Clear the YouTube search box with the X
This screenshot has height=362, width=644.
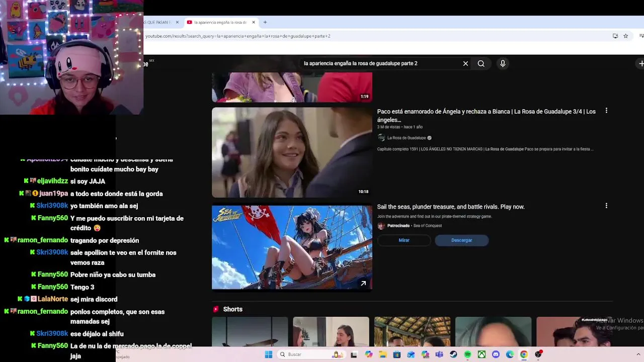465,63
